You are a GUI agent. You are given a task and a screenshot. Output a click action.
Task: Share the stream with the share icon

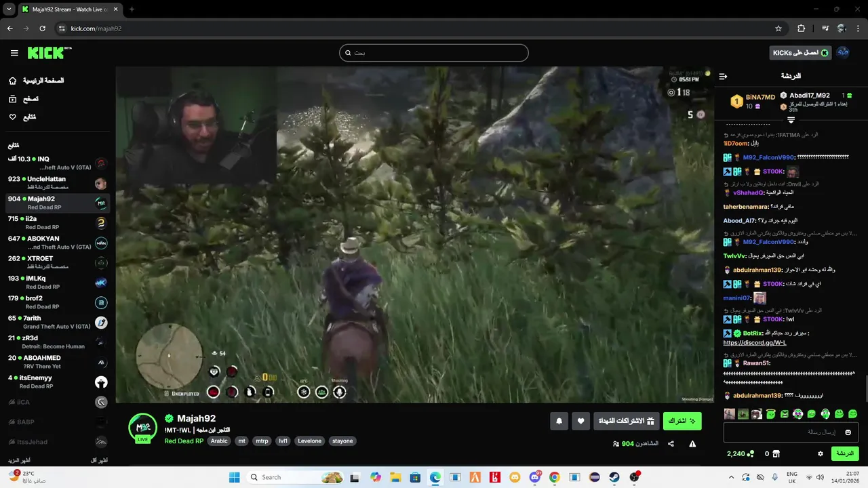pos(671,444)
